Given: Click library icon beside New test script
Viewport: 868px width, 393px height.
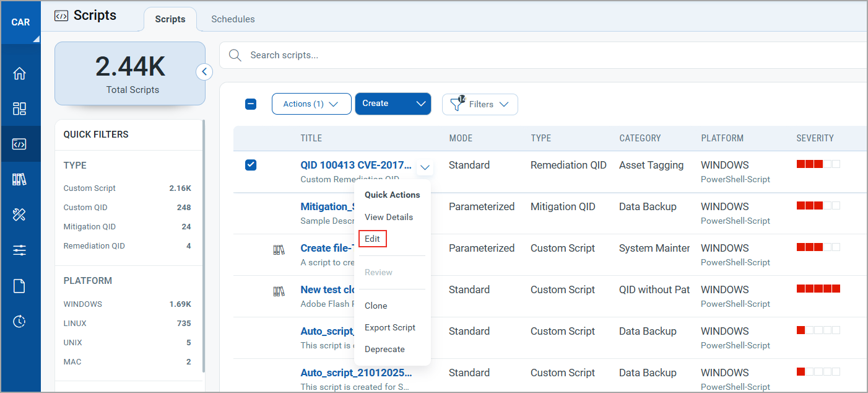Looking at the screenshot, I should click(x=279, y=291).
